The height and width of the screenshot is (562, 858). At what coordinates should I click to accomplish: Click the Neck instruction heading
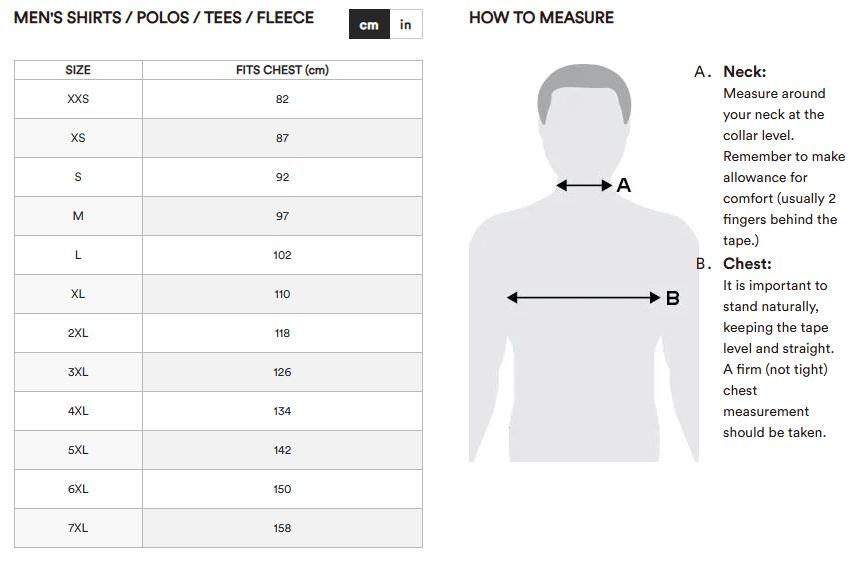coord(744,72)
